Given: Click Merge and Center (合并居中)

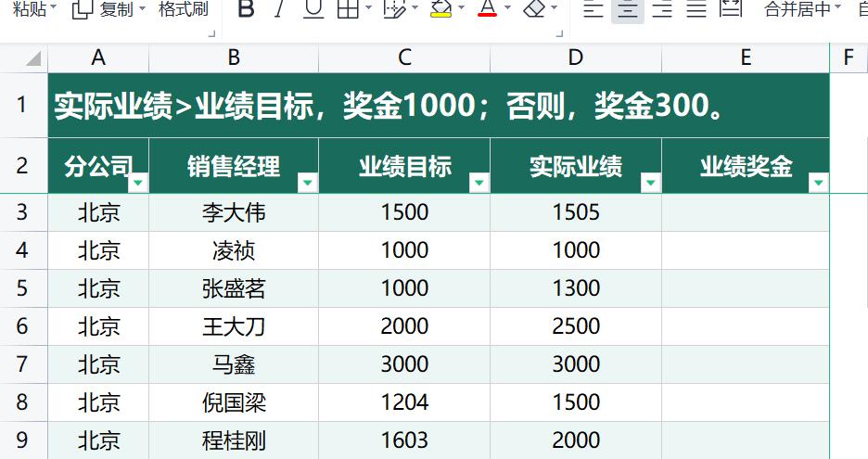Looking at the screenshot, I should click(x=798, y=9).
